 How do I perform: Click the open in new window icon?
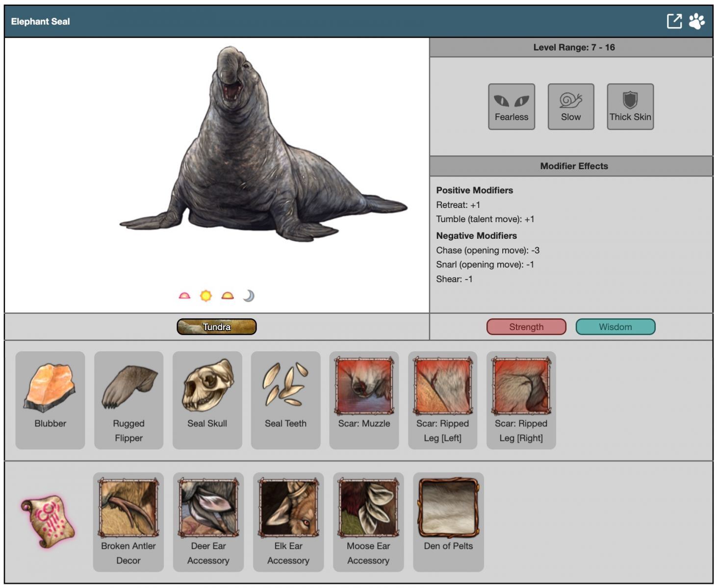coord(674,21)
